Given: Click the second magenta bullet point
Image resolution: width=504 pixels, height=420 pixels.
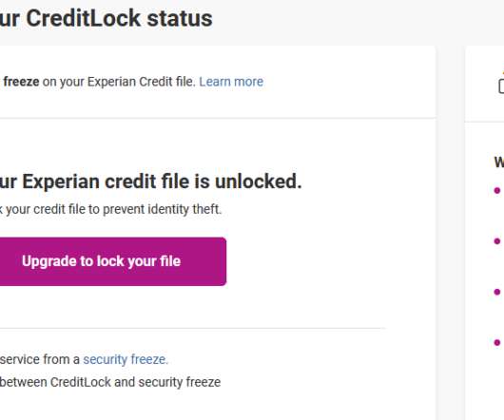Looking at the screenshot, I should pos(497,240).
